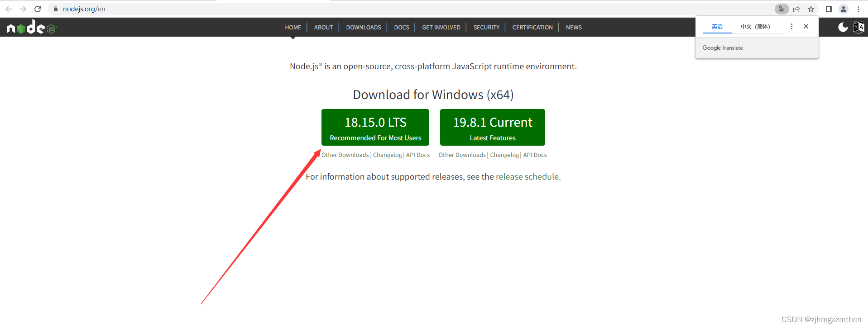Open the browser side panel icon
The height and width of the screenshot is (328, 868).
click(829, 9)
